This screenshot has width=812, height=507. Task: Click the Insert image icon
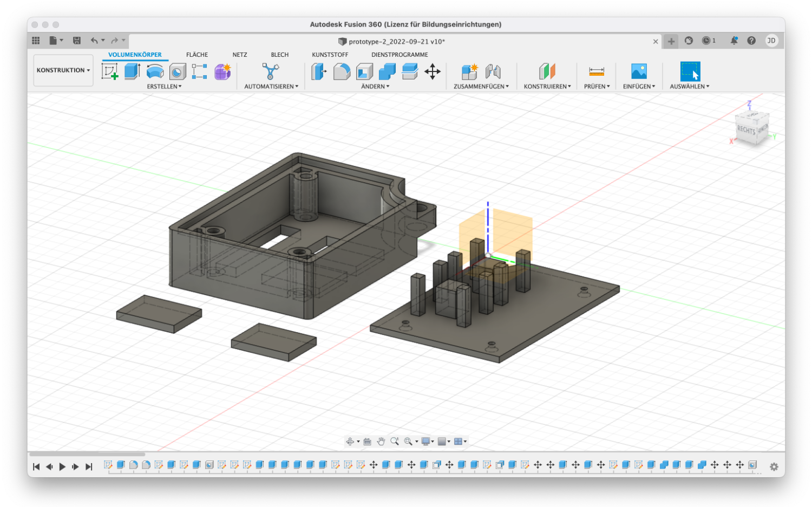click(x=639, y=71)
